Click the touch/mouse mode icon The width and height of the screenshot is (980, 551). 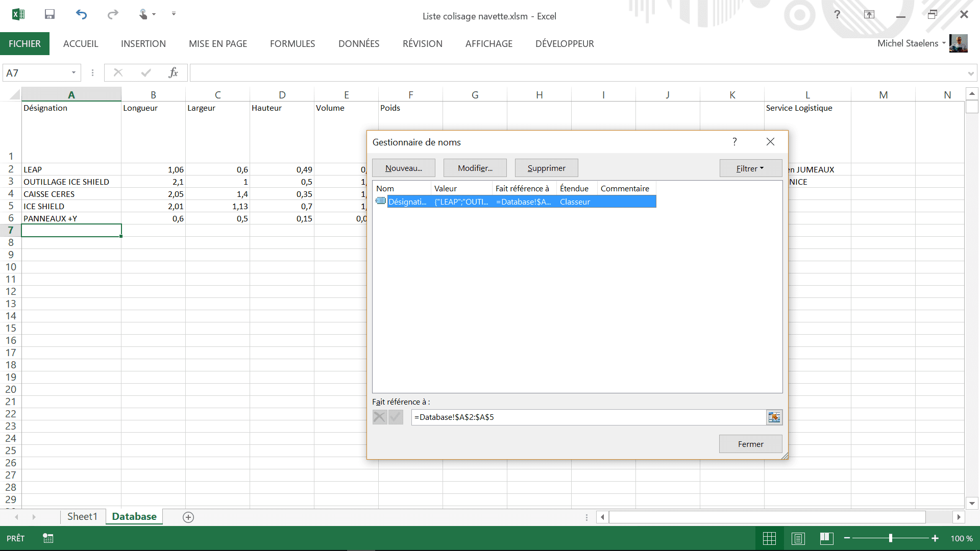[143, 14]
